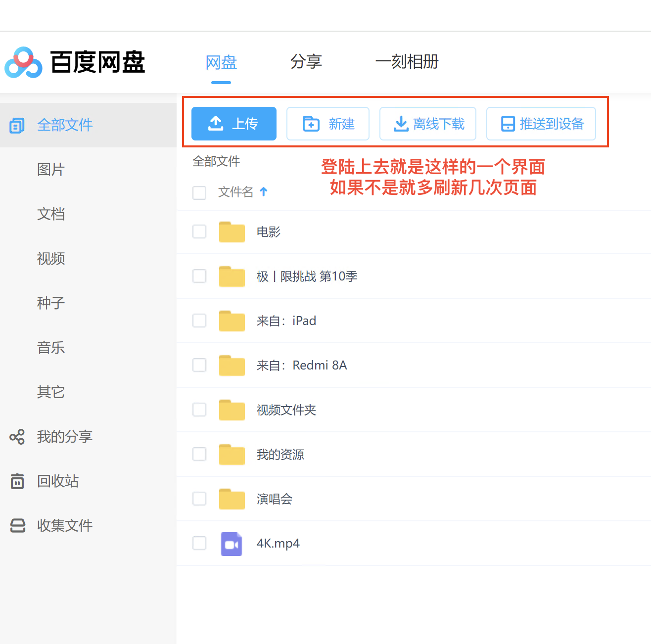Switch to the 分享 tab

[306, 62]
